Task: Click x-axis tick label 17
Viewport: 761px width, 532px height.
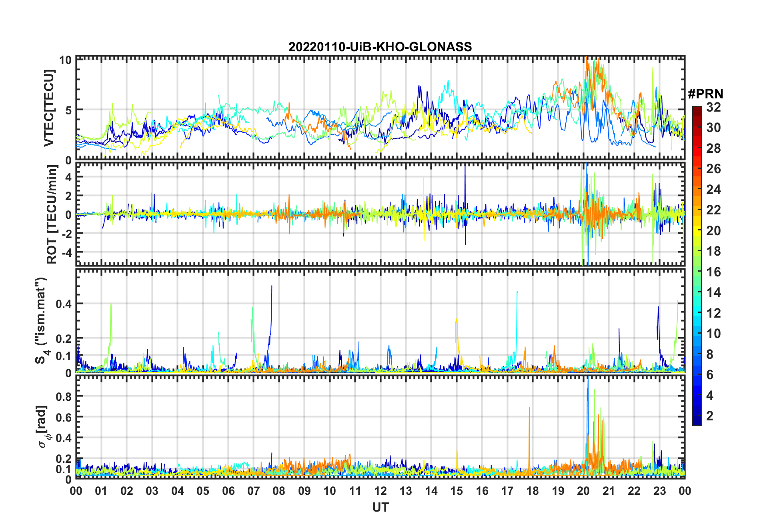Action: tap(507, 491)
